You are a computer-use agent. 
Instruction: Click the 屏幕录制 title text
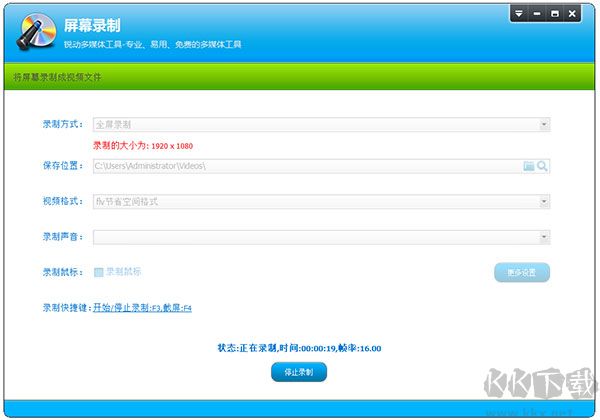(x=92, y=23)
